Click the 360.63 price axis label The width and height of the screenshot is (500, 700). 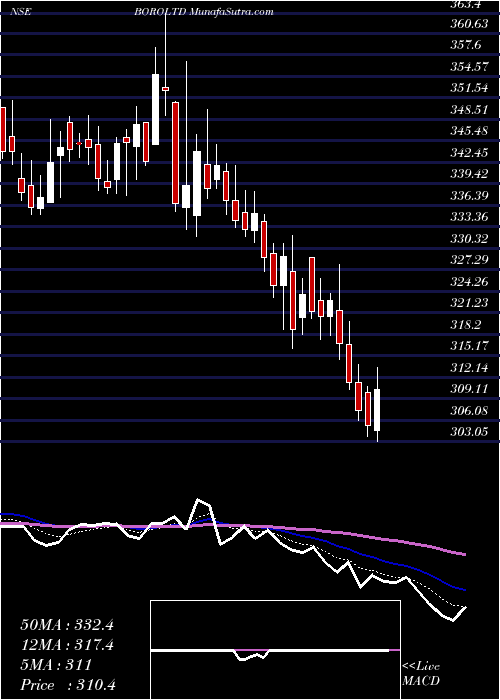coord(469,24)
